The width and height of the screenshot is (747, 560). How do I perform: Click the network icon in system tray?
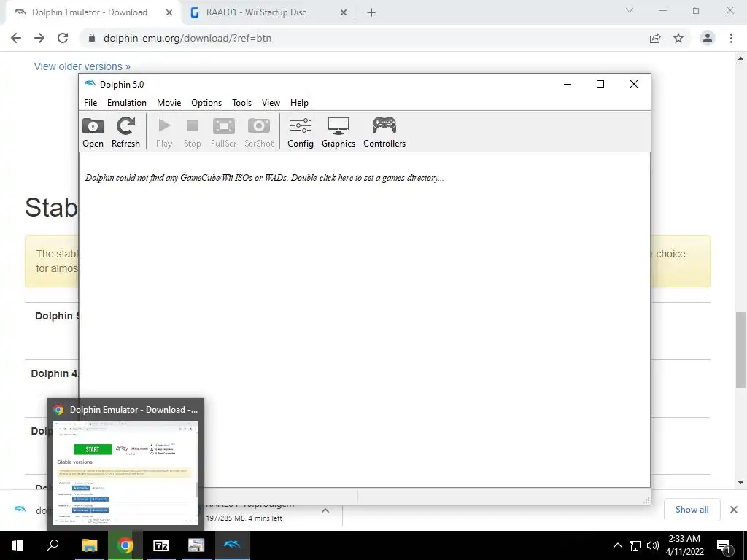[635, 545]
